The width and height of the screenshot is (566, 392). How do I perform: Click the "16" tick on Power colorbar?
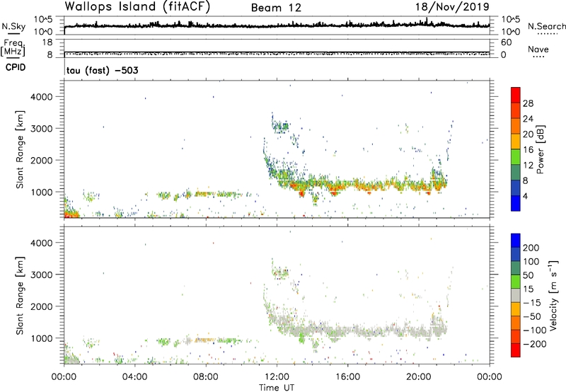(528, 149)
